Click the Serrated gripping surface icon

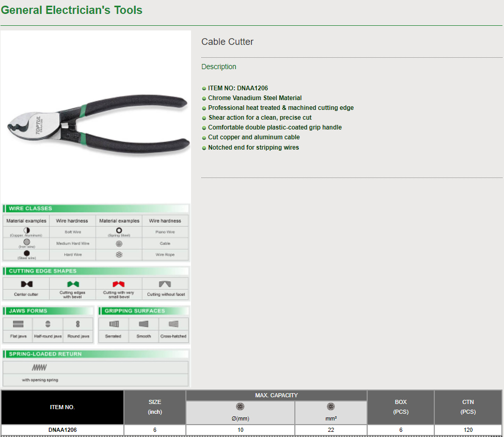[x=114, y=324]
